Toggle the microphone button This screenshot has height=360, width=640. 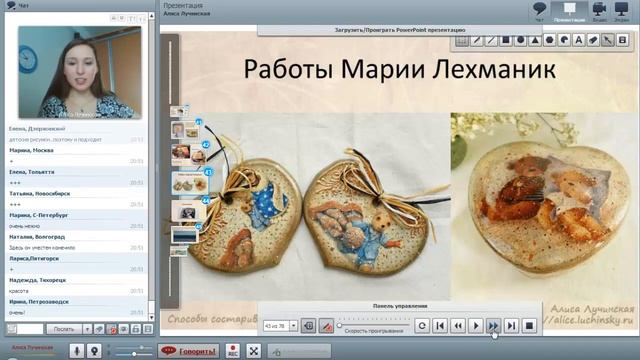tap(76, 351)
